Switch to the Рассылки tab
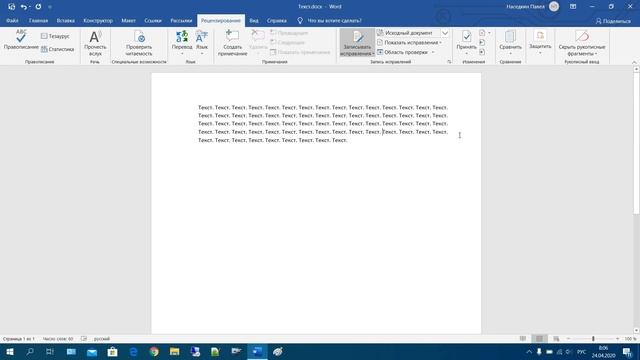The height and width of the screenshot is (360, 640). coord(181,20)
